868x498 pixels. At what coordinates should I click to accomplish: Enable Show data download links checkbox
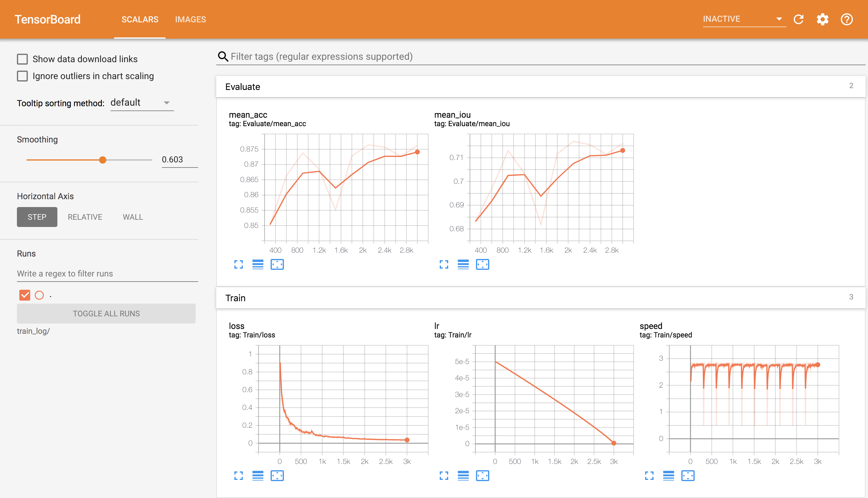tap(23, 59)
